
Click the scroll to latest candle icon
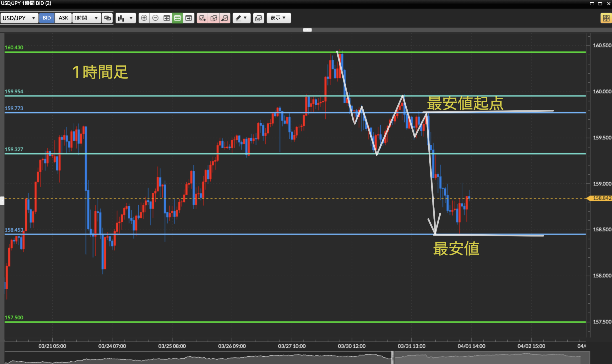click(x=189, y=18)
